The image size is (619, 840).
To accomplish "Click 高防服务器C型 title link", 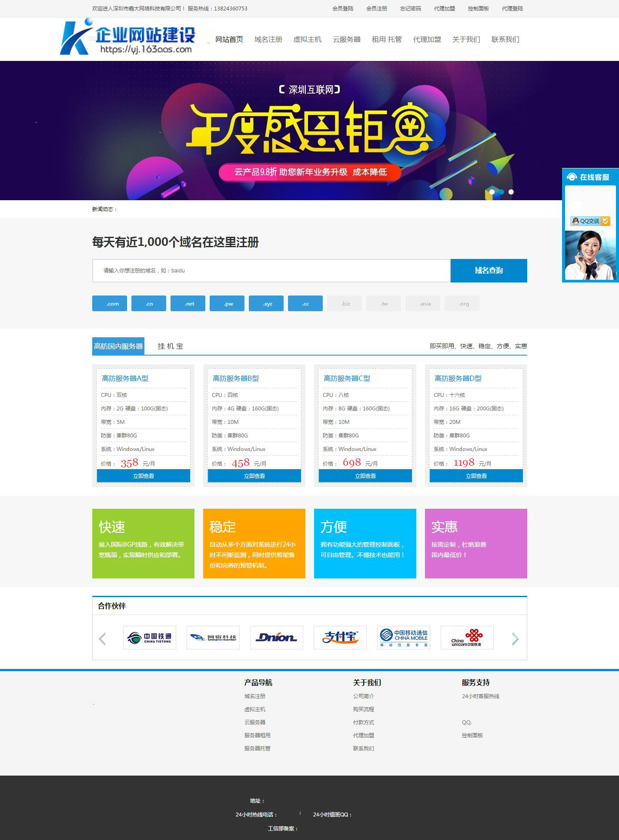I will [347, 378].
